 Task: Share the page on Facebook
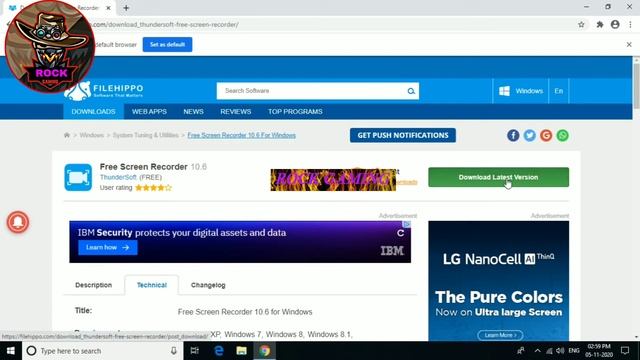[513, 136]
